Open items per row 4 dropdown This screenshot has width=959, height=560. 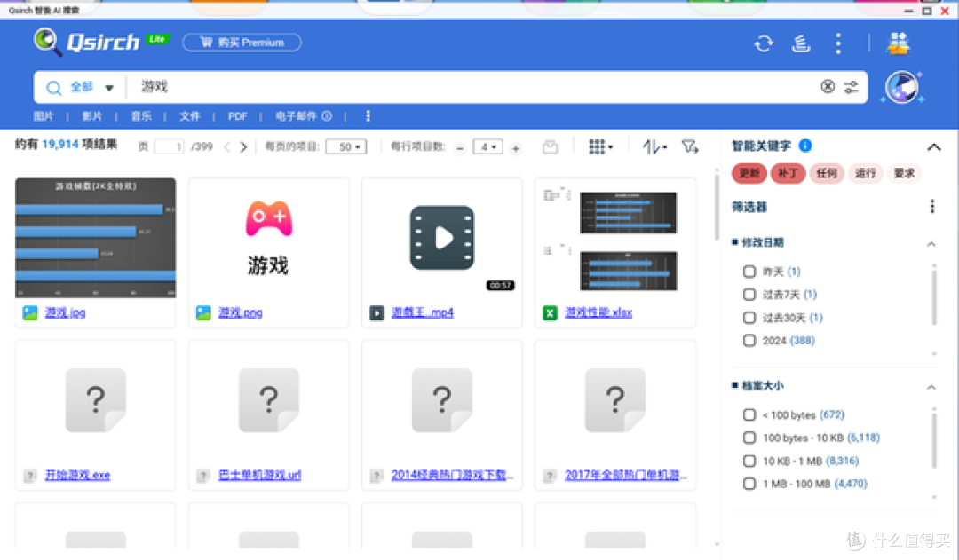click(487, 146)
